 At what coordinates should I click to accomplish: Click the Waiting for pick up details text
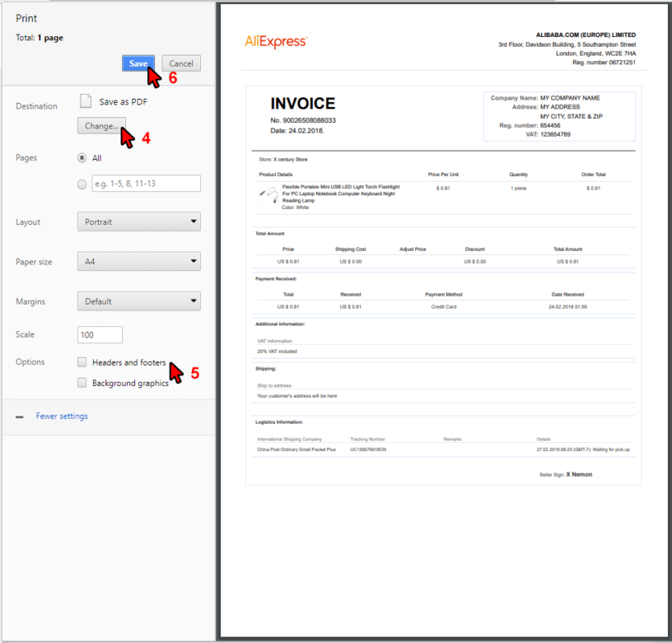pos(611,449)
